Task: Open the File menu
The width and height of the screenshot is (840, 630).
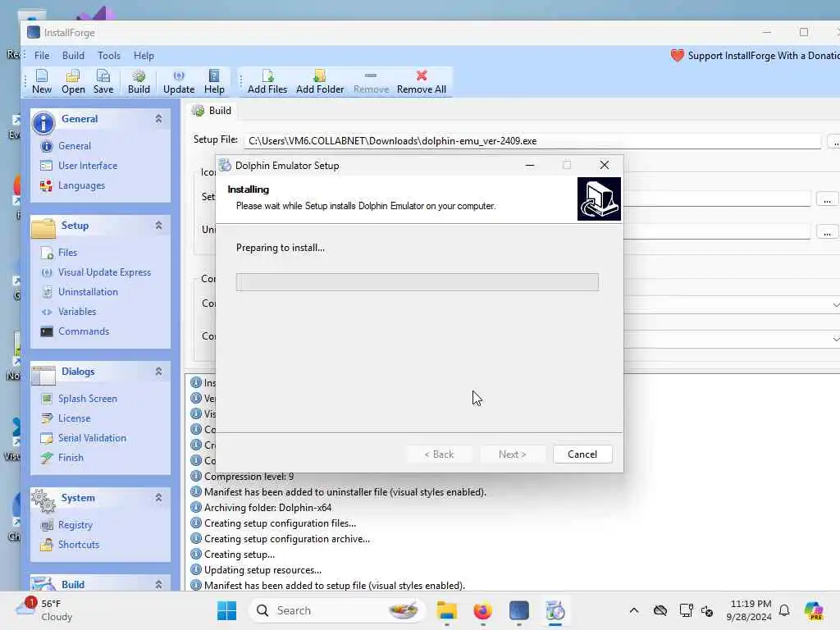Action: point(42,56)
